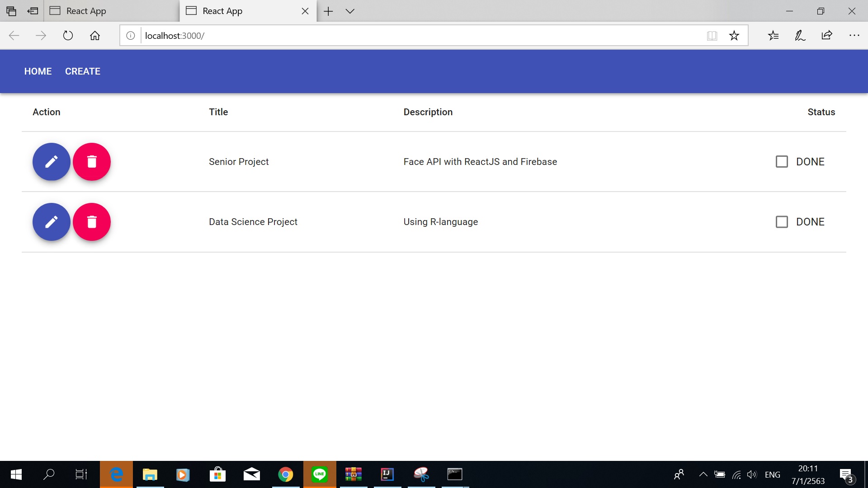Refresh the current page
This screenshot has width=868, height=488.
[68, 35]
